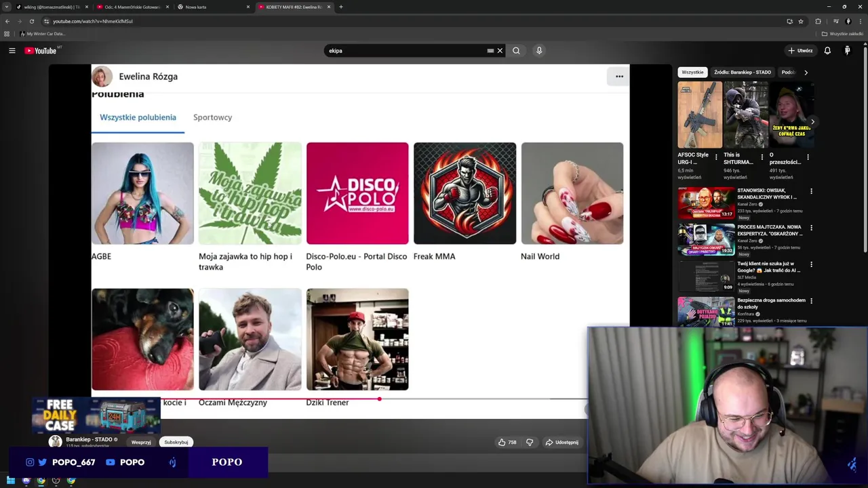Open the Discord taskbar icon
Viewport: 868px width, 488px height.
[x=26, y=481]
